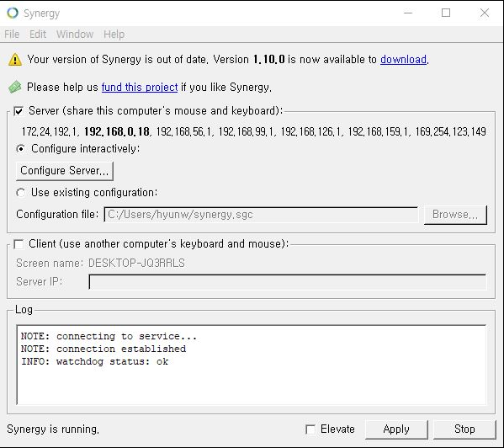Open the File menu
504x448 pixels.
click(12, 34)
